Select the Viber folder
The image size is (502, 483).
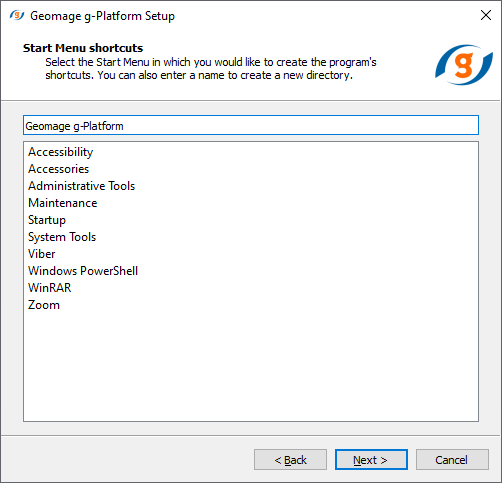[x=42, y=254]
